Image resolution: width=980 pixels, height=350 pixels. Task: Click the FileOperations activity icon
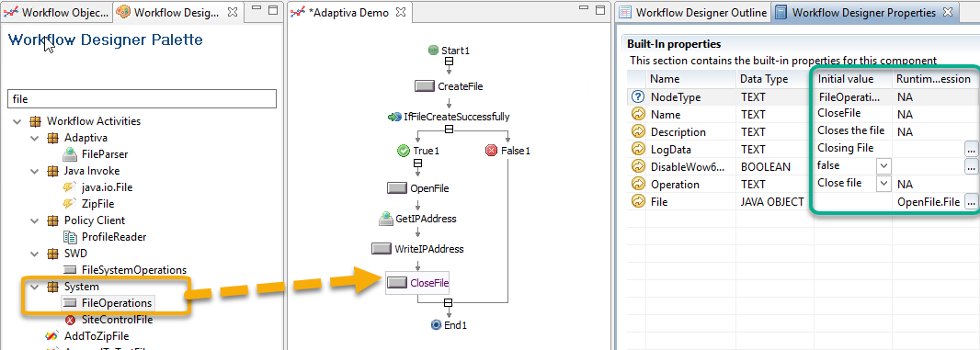[x=70, y=303]
